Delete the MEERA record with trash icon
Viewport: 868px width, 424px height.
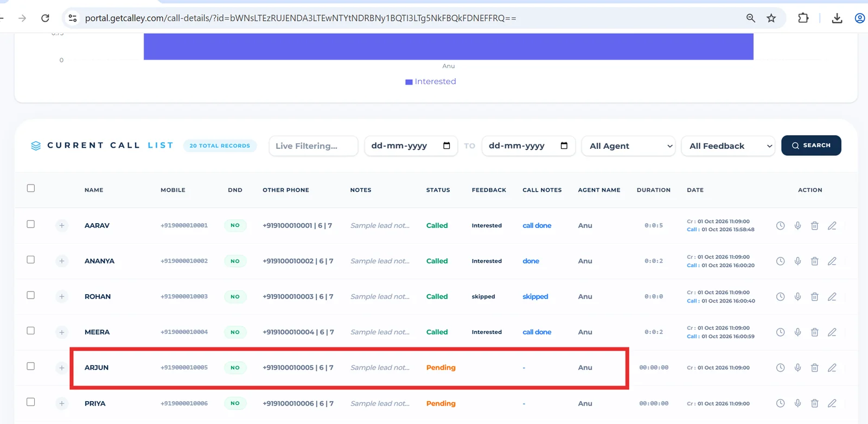[814, 332]
